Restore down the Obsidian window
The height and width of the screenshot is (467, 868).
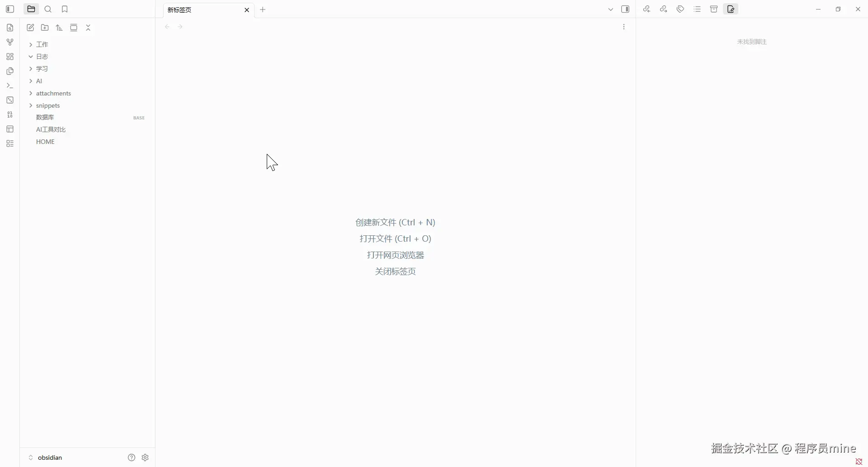pyautogui.click(x=838, y=9)
